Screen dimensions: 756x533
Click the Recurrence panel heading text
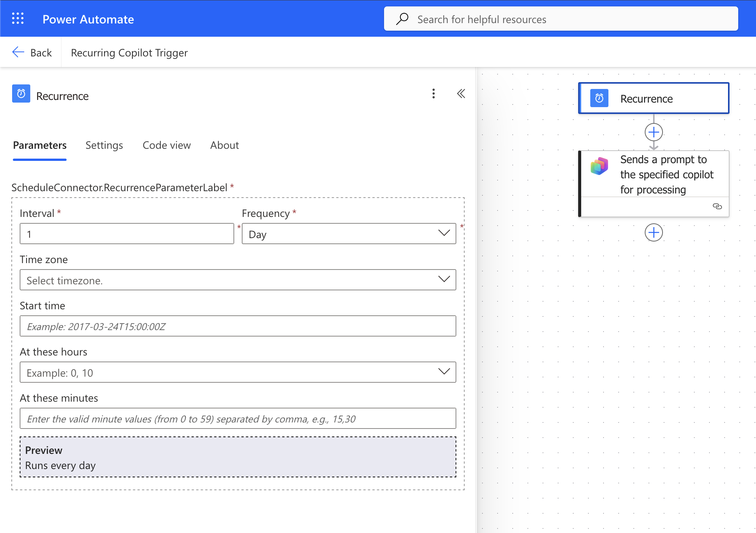(62, 96)
